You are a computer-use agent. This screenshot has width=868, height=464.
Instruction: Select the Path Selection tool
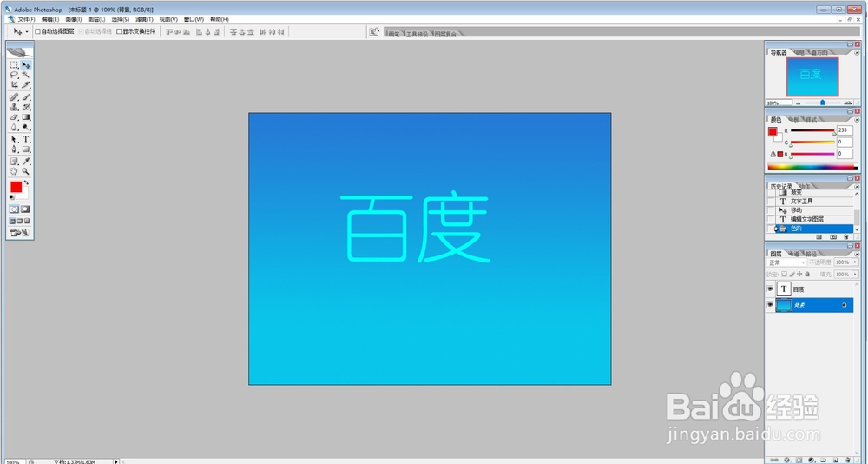click(x=15, y=139)
